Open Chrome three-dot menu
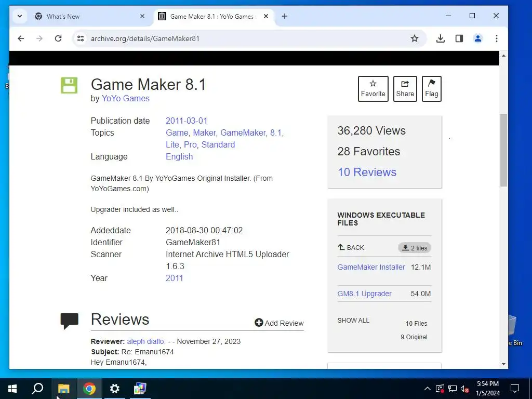532x399 pixels. pos(496,38)
